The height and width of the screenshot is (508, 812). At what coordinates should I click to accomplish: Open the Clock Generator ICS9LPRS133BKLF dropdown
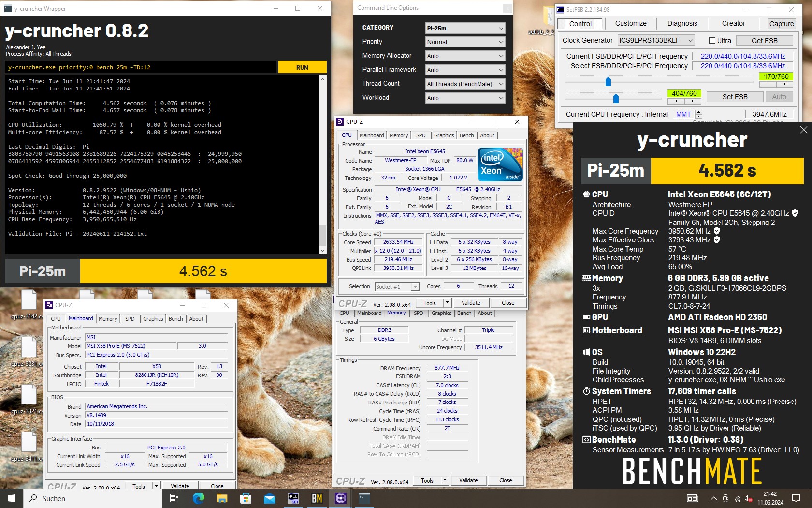pos(656,40)
